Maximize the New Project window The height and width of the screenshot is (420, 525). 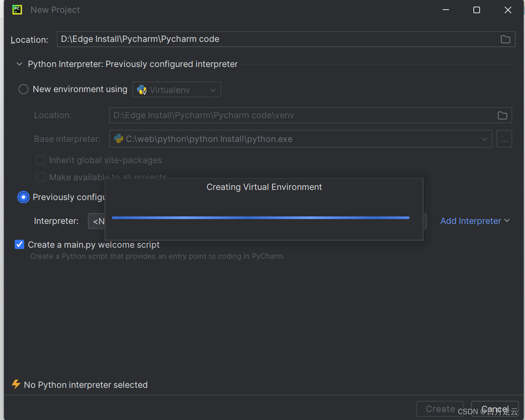coord(476,10)
